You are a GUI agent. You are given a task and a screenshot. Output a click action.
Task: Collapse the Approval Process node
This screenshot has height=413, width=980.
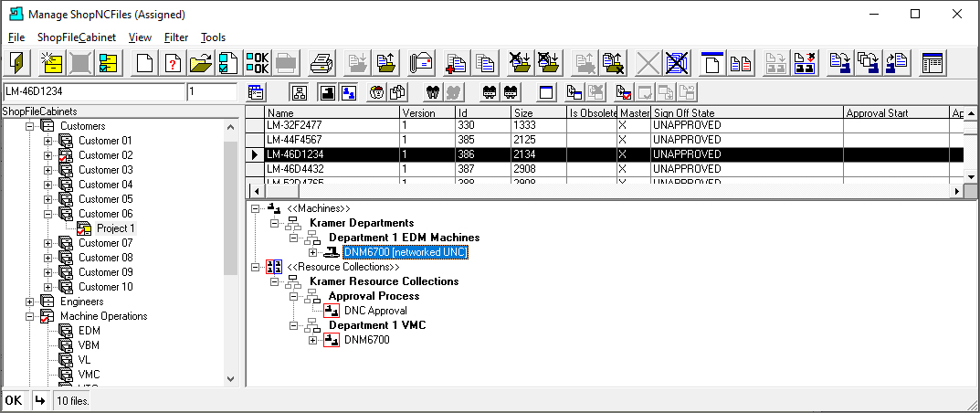click(x=294, y=296)
